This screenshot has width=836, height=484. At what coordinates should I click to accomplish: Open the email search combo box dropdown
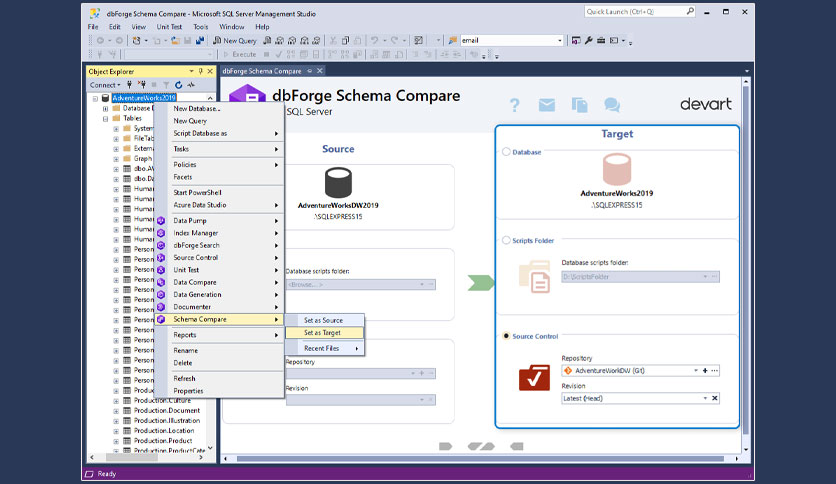pyautogui.click(x=559, y=41)
